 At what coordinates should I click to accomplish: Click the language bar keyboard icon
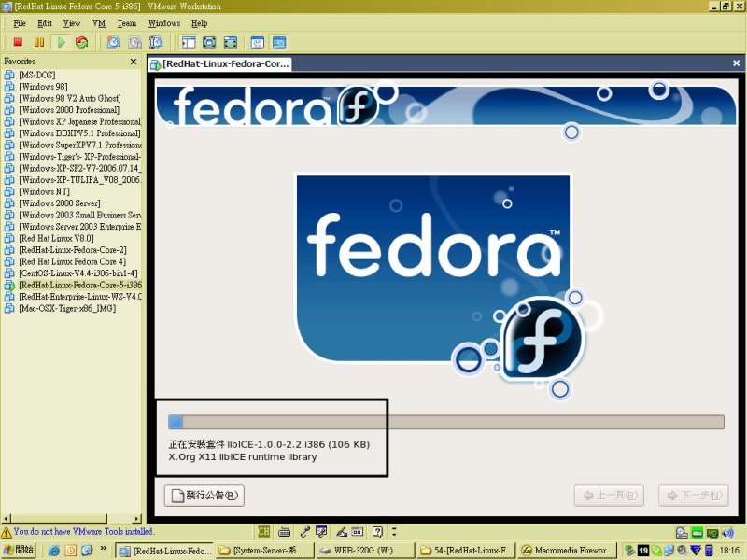tap(285, 531)
